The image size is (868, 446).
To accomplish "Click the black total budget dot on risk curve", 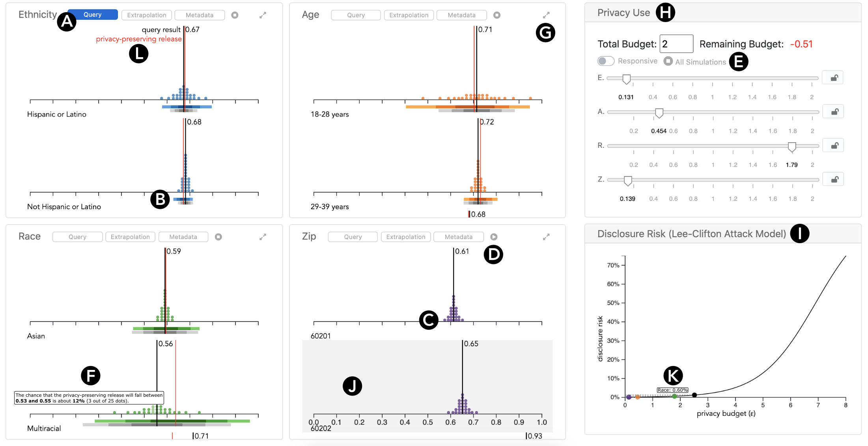I will [694, 395].
